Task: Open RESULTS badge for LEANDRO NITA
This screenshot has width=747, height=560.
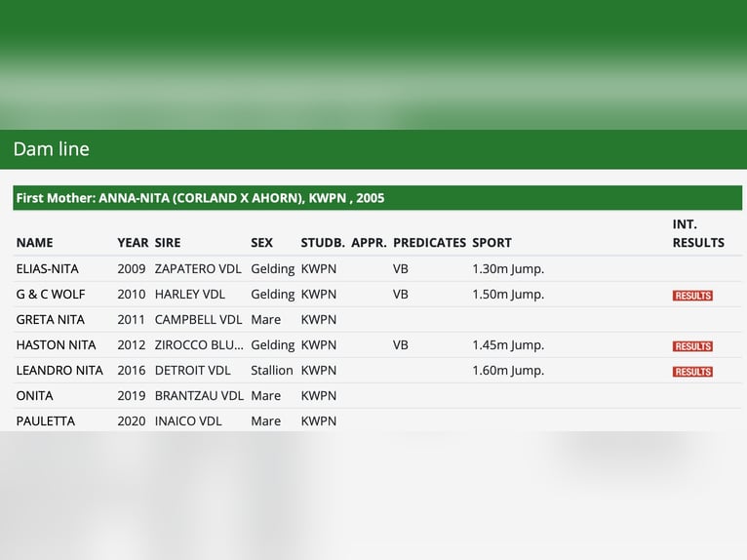Action: click(x=692, y=372)
